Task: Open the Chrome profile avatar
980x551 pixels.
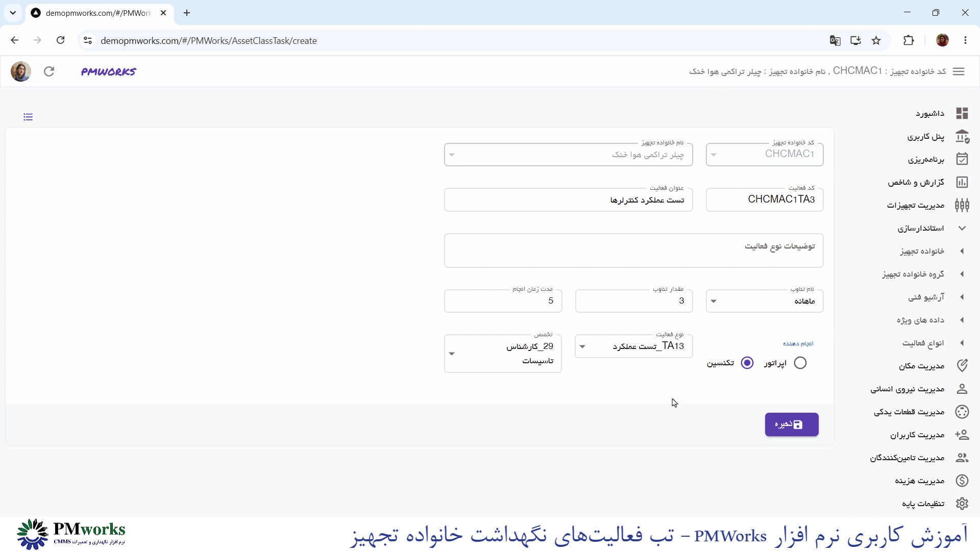Action: click(943, 40)
